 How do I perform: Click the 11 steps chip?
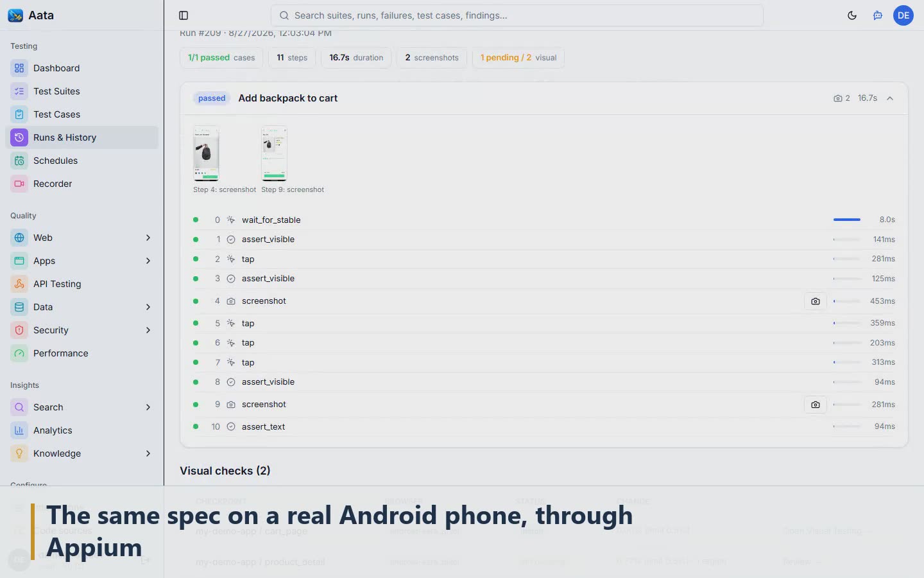(292, 58)
